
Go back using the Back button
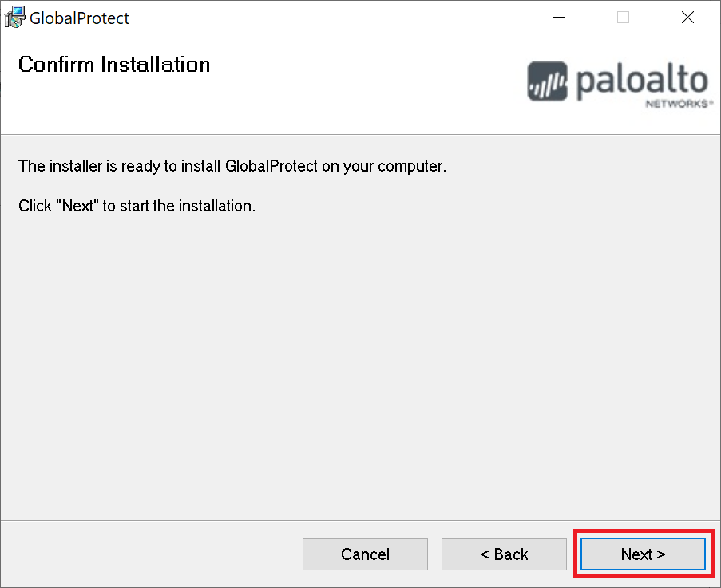tap(504, 554)
